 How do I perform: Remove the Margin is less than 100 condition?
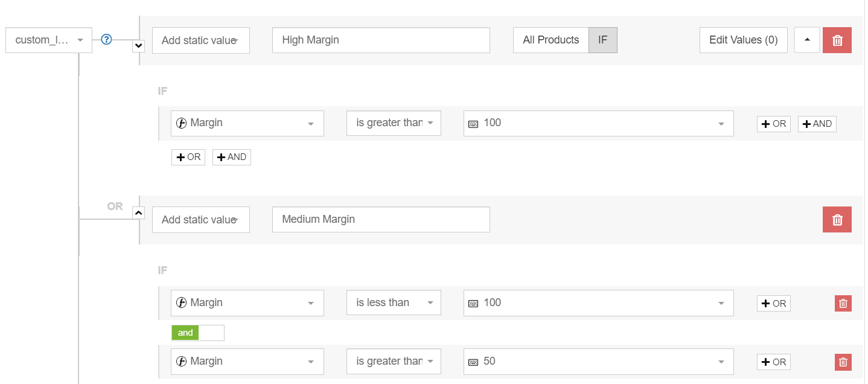pos(843,304)
